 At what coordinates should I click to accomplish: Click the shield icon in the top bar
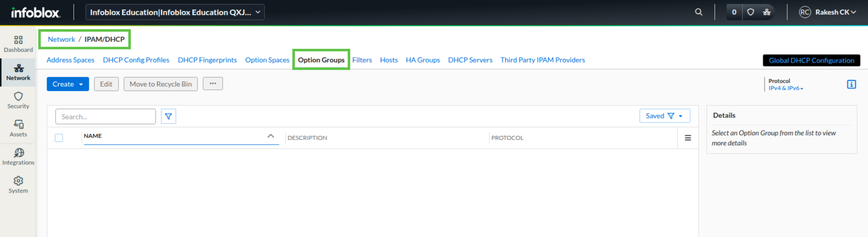point(751,12)
